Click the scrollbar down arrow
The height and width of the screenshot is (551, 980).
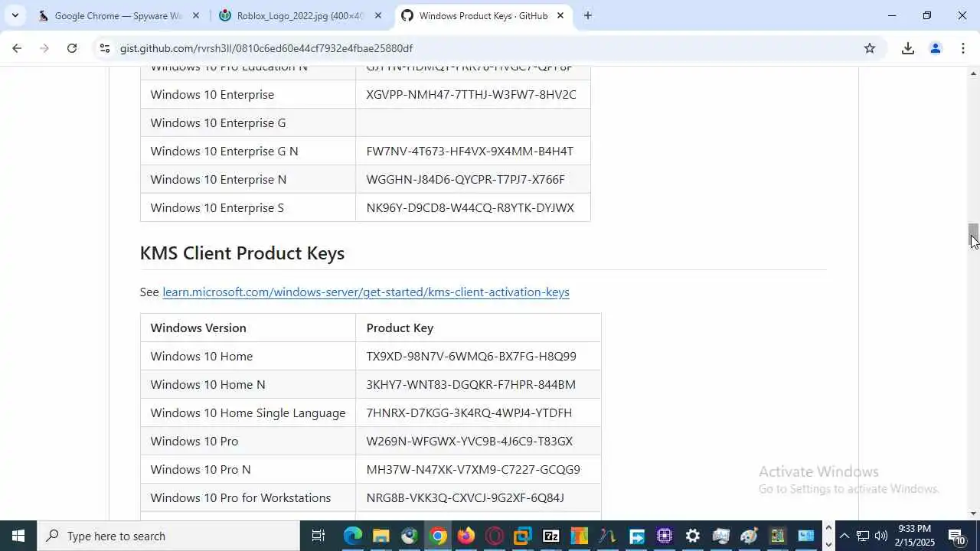973,514
